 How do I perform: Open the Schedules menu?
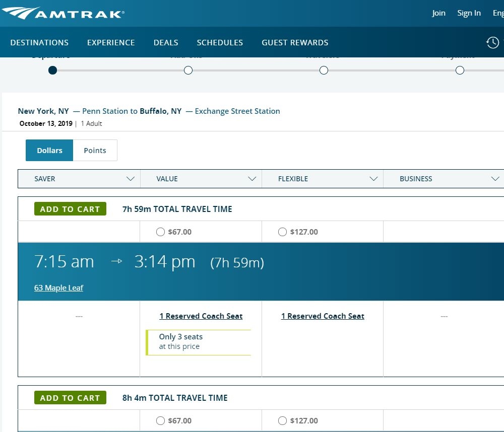tap(220, 43)
